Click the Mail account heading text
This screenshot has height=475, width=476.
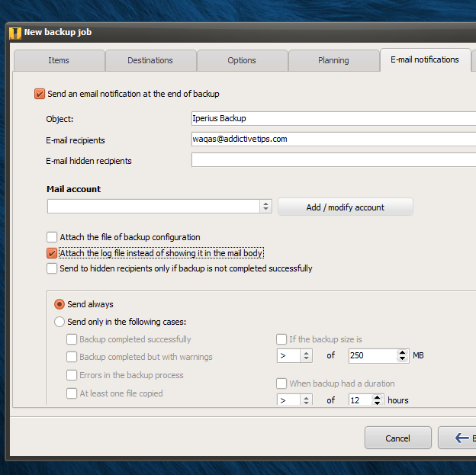click(x=73, y=189)
